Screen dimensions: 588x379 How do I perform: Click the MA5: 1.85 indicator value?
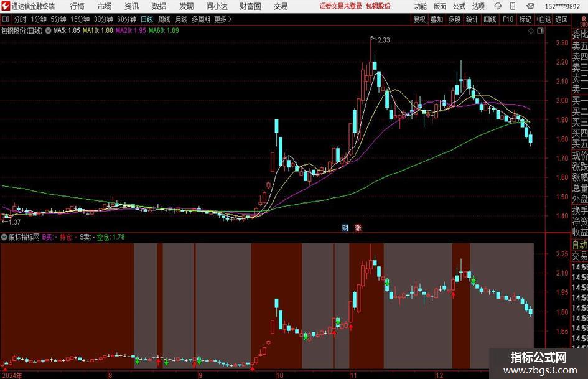point(67,30)
